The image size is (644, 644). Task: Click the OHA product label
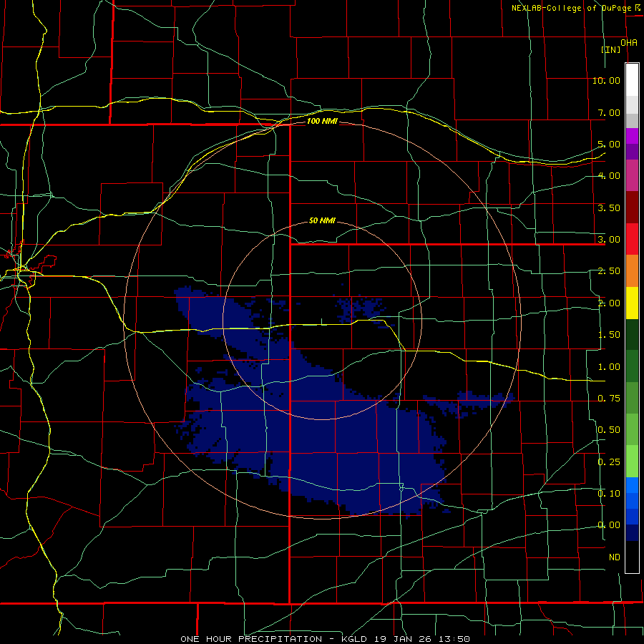(629, 42)
